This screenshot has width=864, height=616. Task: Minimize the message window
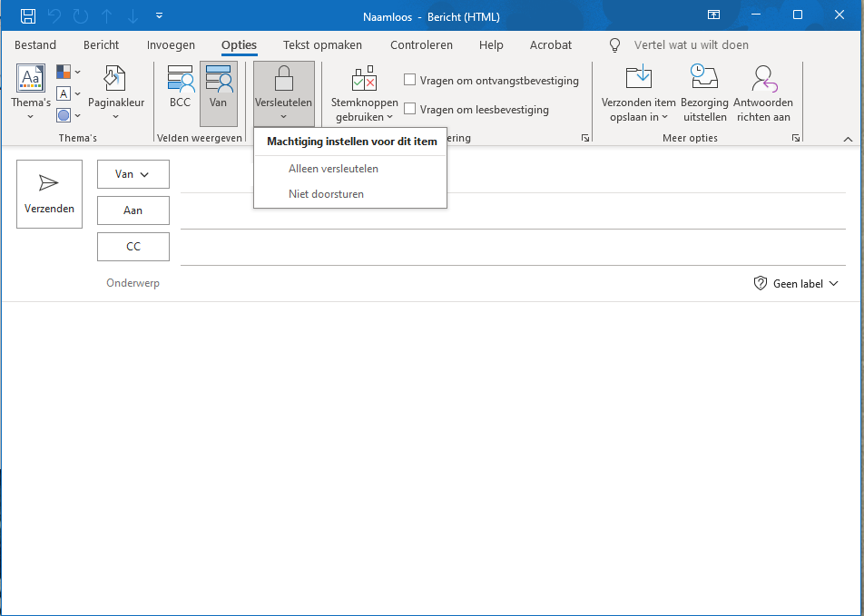[x=755, y=15]
